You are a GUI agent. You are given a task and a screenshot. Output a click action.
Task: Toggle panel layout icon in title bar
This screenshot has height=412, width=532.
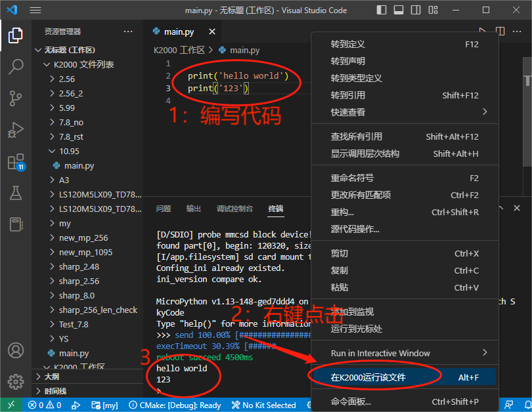tap(399, 10)
